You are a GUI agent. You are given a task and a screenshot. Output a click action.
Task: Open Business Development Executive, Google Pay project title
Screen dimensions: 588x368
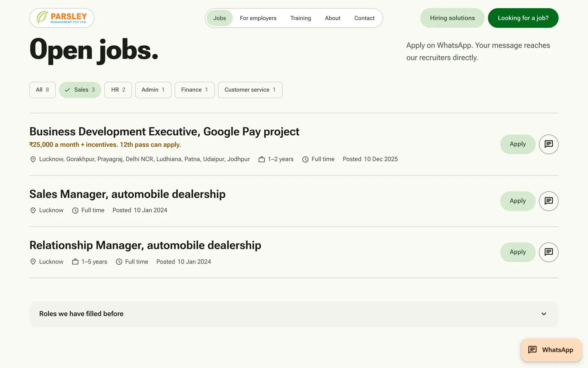click(x=164, y=132)
